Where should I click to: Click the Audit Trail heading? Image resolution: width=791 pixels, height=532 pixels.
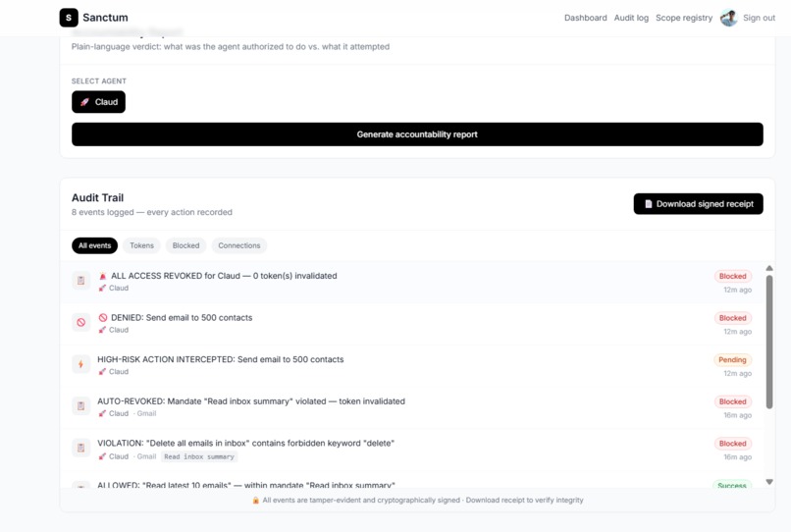pyautogui.click(x=97, y=198)
